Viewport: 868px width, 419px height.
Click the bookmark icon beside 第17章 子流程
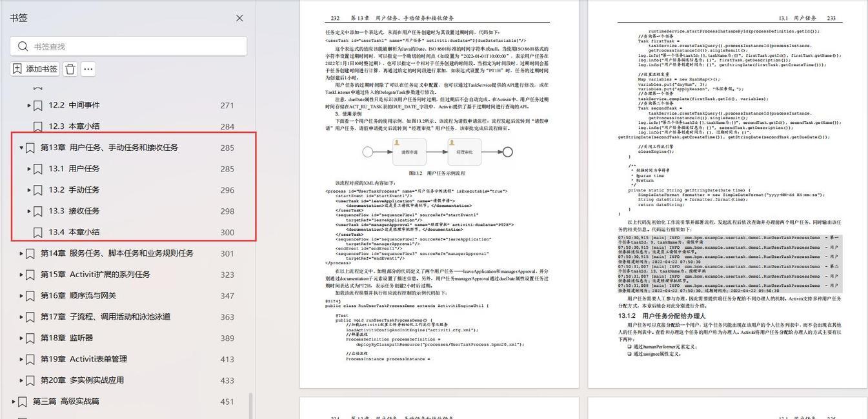(x=30, y=317)
